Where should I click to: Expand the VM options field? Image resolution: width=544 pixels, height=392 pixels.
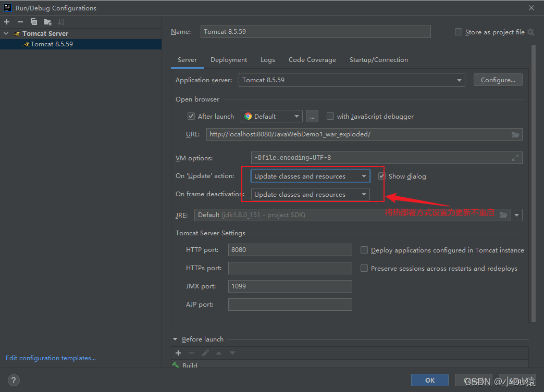tap(515, 158)
